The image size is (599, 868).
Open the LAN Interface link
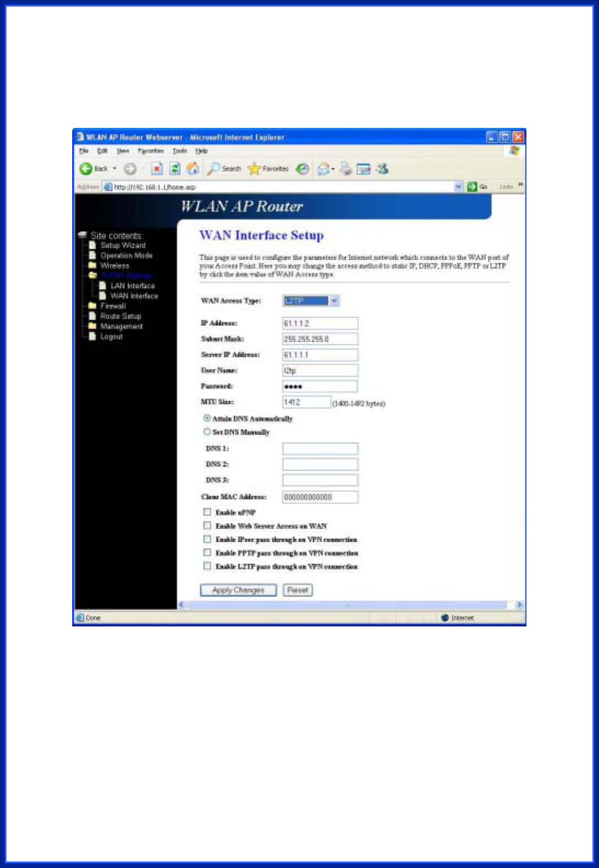[133, 286]
